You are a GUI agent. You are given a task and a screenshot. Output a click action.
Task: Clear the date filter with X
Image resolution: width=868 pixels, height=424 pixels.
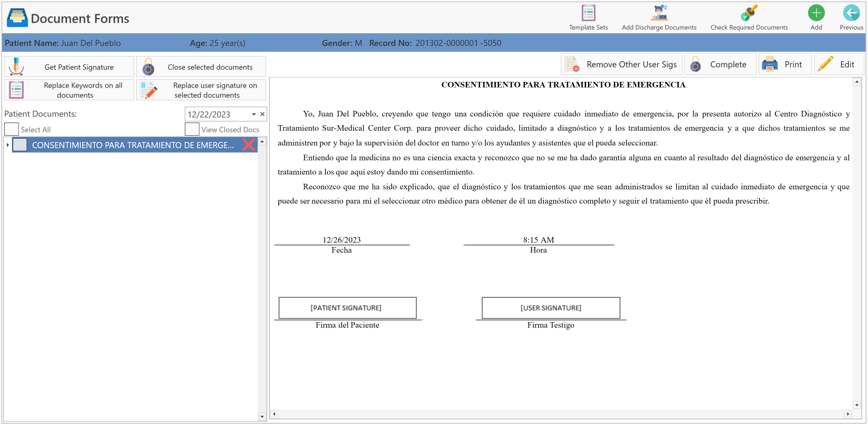point(262,114)
